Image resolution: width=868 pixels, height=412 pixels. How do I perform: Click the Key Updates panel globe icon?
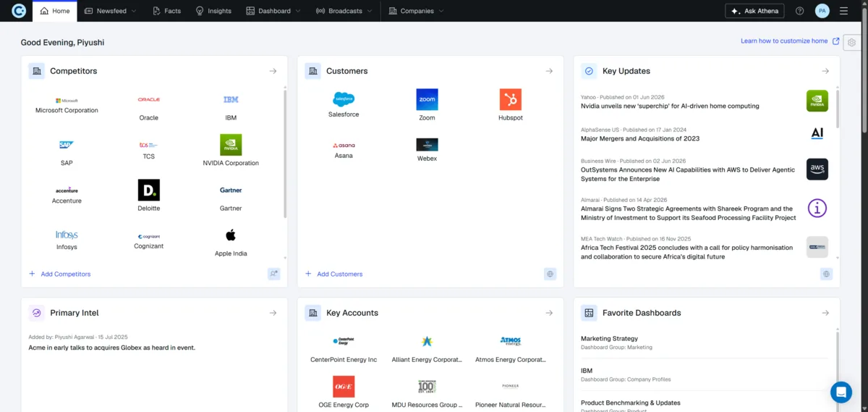826,274
